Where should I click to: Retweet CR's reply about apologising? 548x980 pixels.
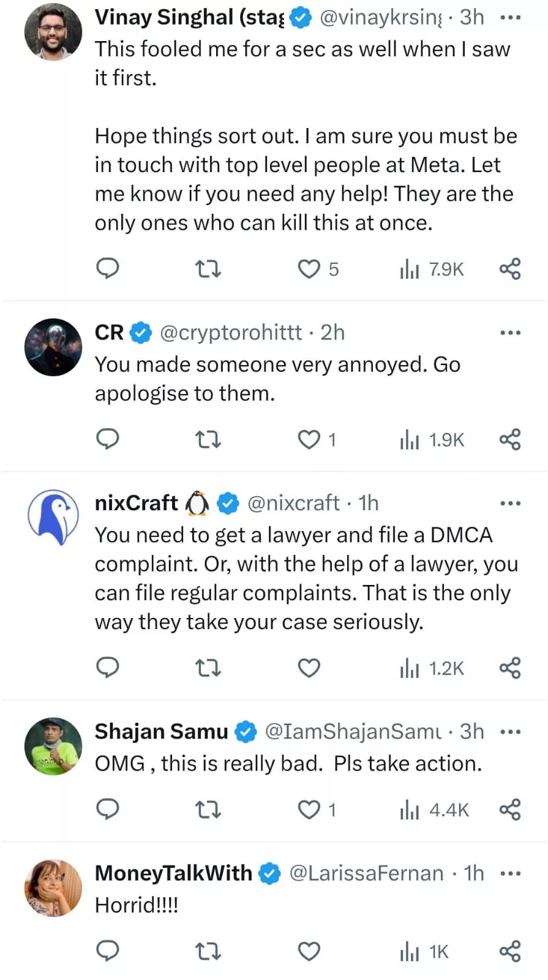point(208,439)
